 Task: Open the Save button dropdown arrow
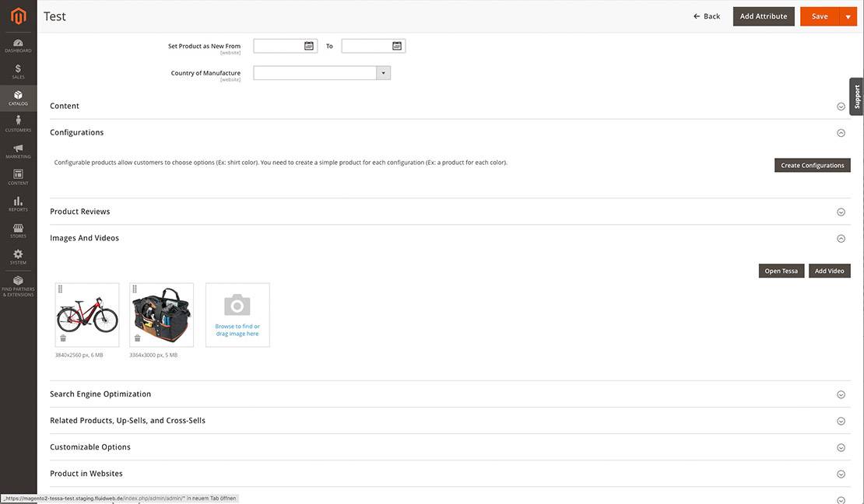(848, 16)
